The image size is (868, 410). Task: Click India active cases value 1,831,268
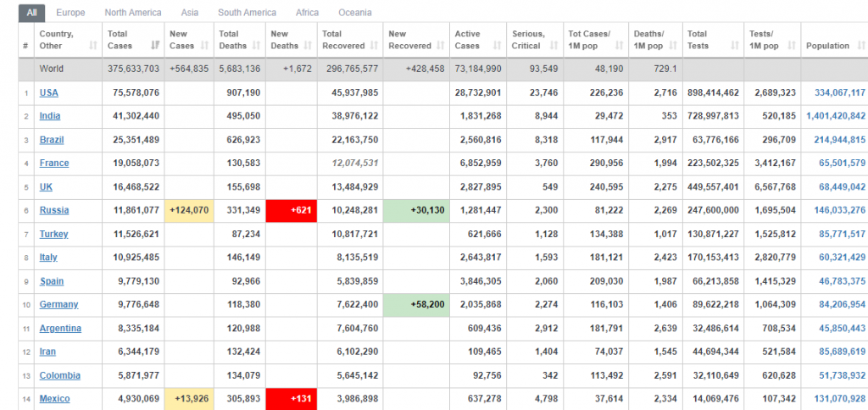coord(481,116)
